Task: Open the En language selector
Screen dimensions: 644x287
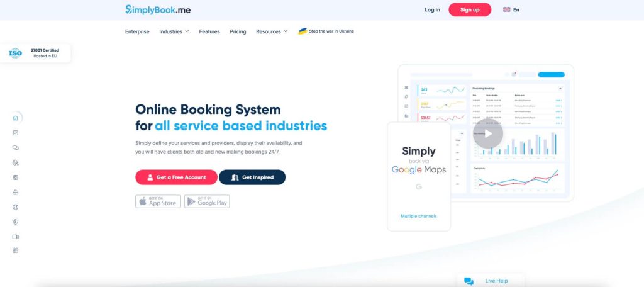Action: pos(511,9)
